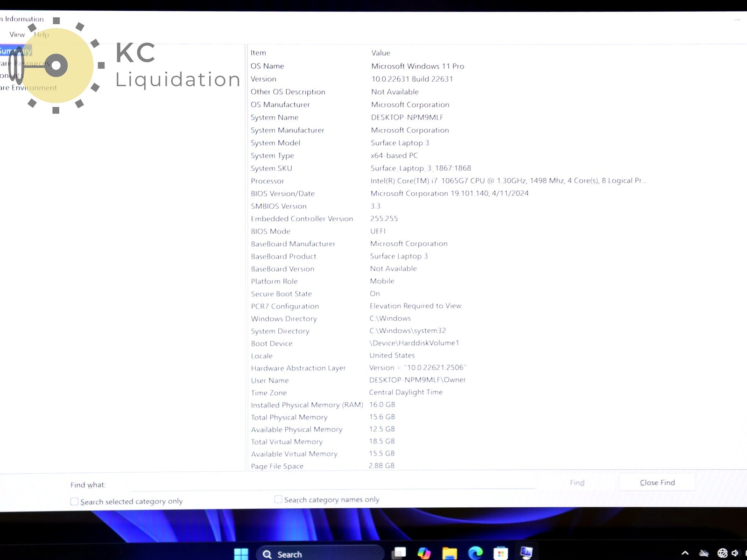Select the BIOS Mode row label
The image size is (747, 560).
pyautogui.click(x=271, y=231)
